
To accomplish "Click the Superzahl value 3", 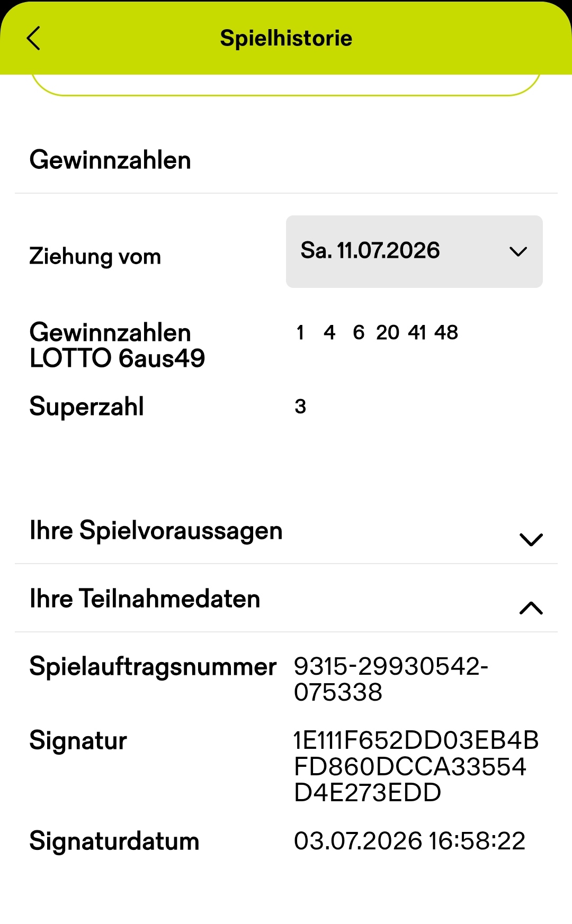I will 300,407.
